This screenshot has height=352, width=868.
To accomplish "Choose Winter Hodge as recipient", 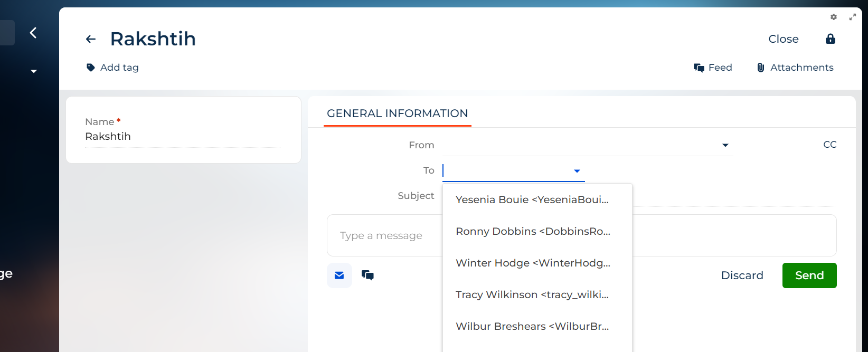I will pyautogui.click(x=537, y=263).
